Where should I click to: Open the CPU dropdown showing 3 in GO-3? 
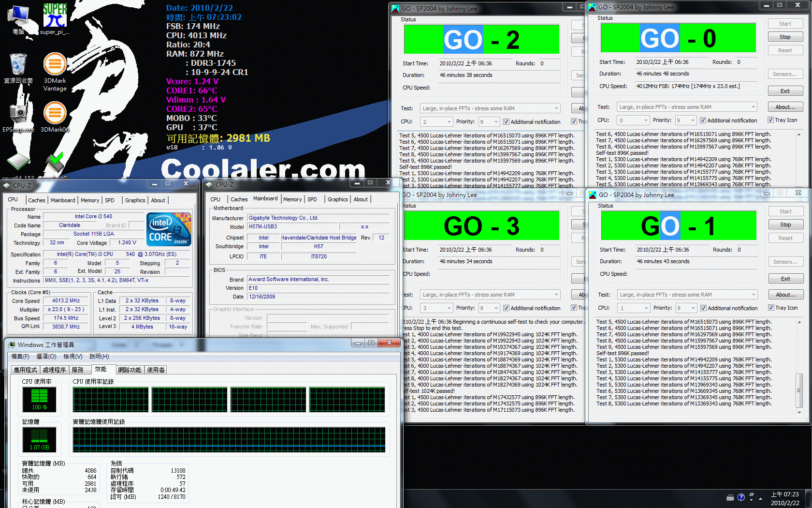(436, 308)
